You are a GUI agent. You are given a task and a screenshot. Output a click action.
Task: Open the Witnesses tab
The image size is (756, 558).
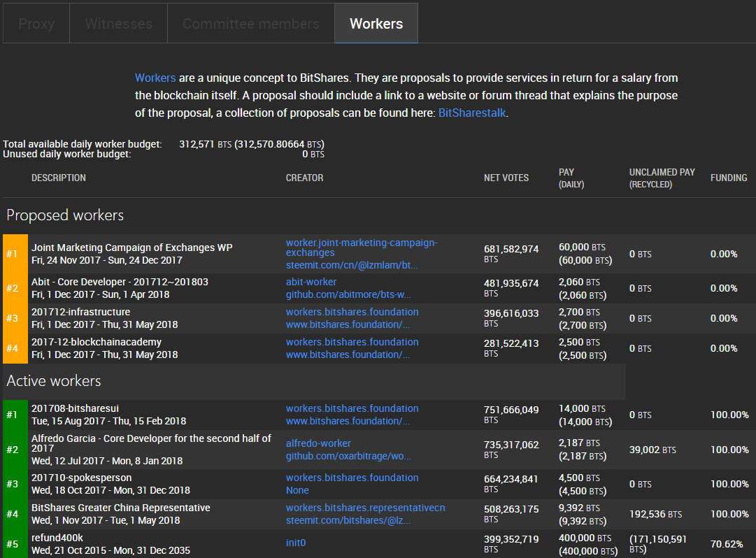[119, 24]
